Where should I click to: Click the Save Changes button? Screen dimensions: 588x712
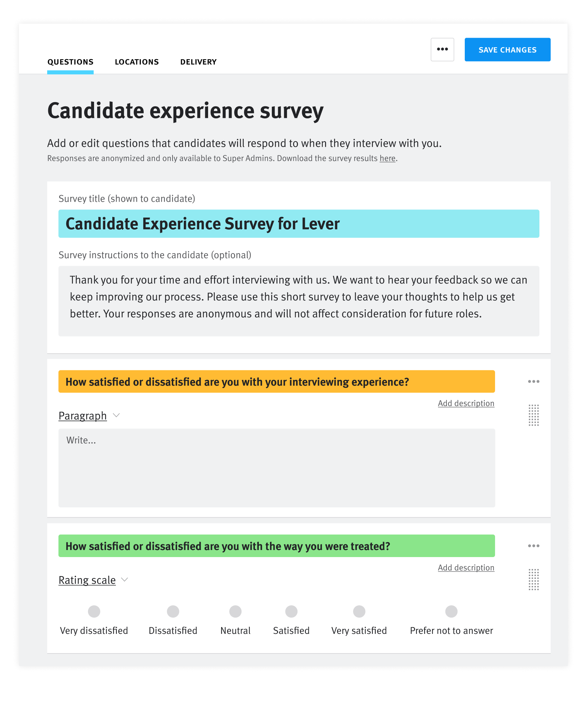[507, 50]
